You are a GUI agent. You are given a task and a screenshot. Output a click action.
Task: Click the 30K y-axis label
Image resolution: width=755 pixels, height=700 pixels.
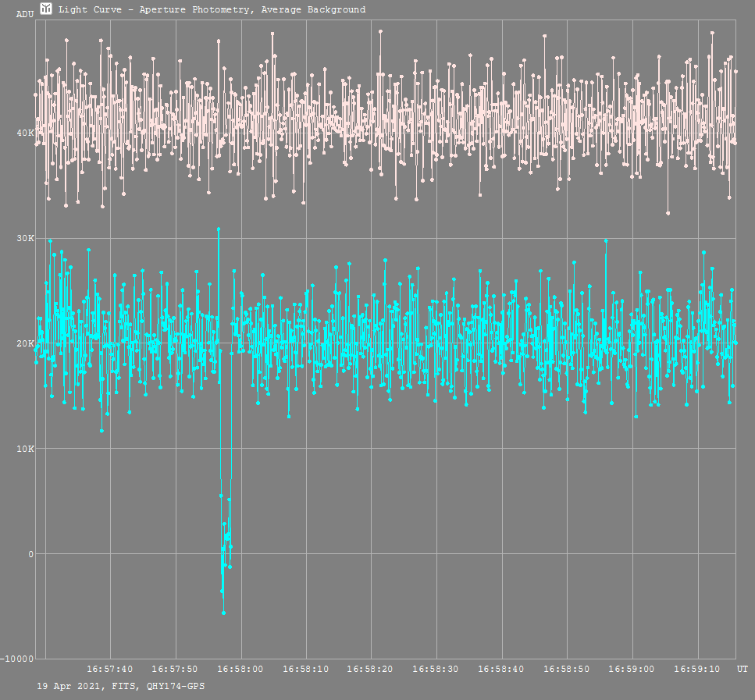click(26, 238)
